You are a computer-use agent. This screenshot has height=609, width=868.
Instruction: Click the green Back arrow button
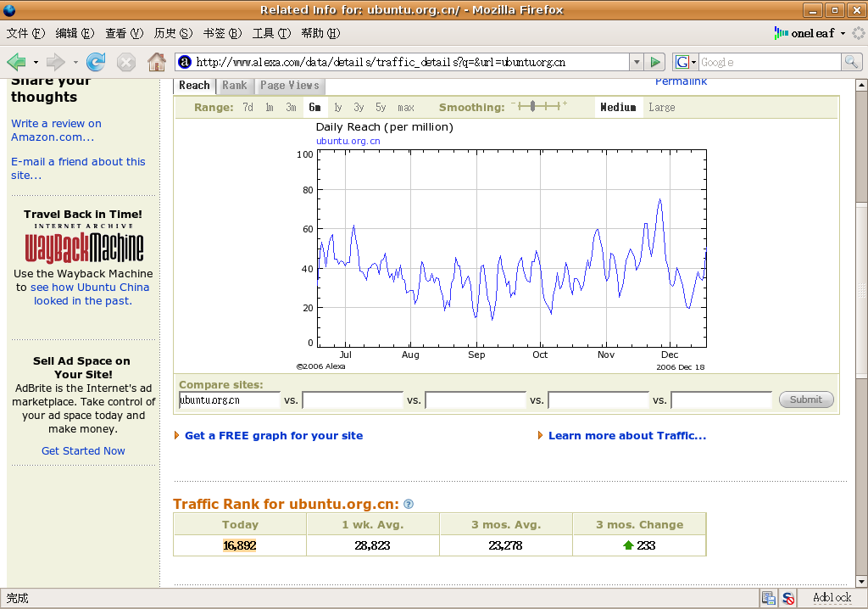coord(17,62)
